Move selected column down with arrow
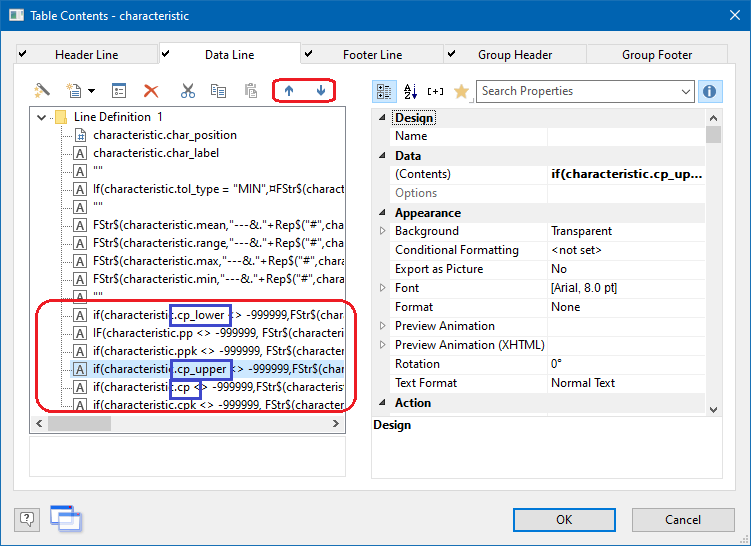The height and width of the screenshot is (546, 751). tap(321, 91)
